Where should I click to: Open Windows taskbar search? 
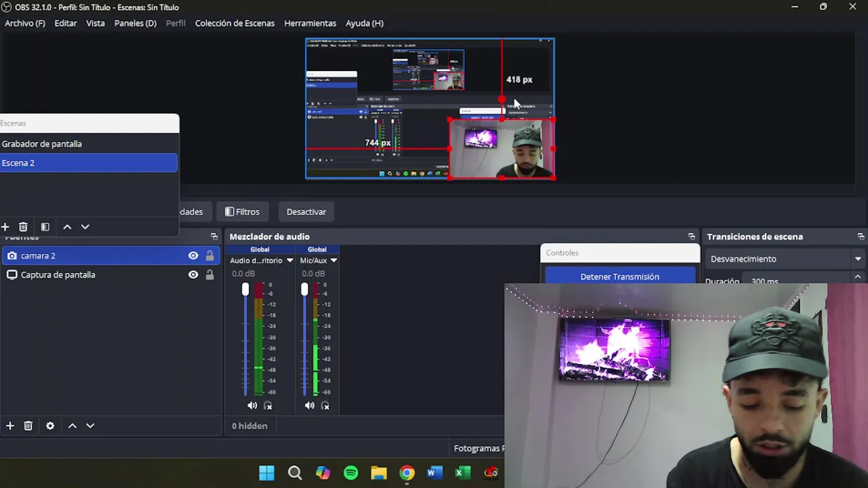click(295, 472)
